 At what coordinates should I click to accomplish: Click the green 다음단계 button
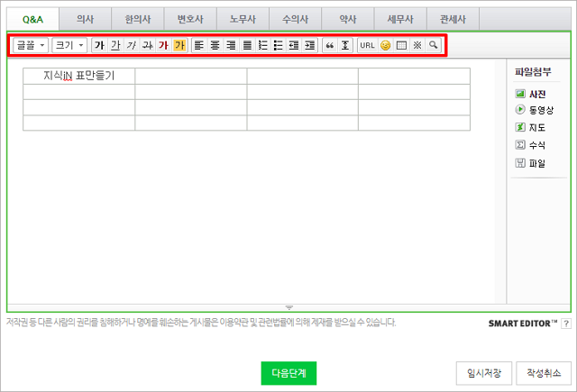tap(289, 373)
